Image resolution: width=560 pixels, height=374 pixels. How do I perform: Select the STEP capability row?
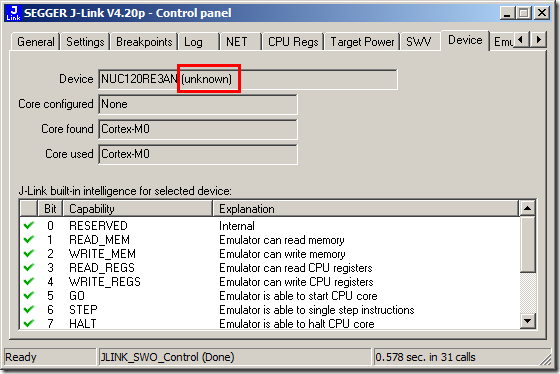tap(270, 309)
